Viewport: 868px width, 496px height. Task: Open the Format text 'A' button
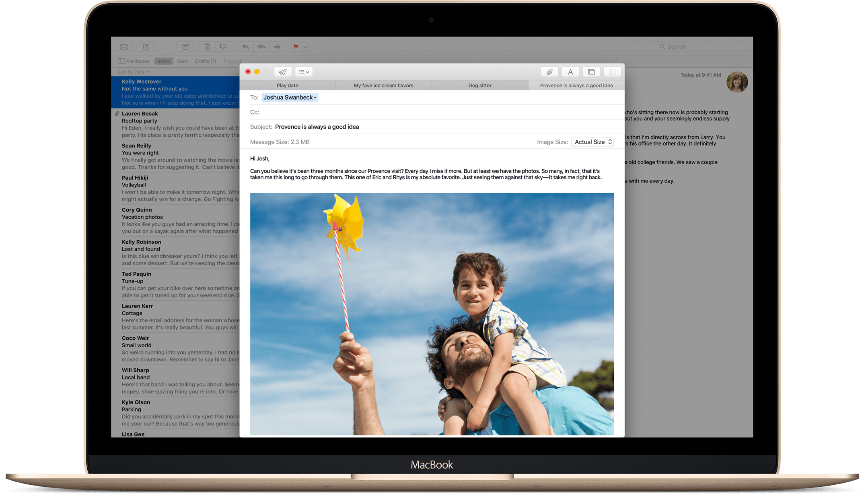tap(570, 72)
